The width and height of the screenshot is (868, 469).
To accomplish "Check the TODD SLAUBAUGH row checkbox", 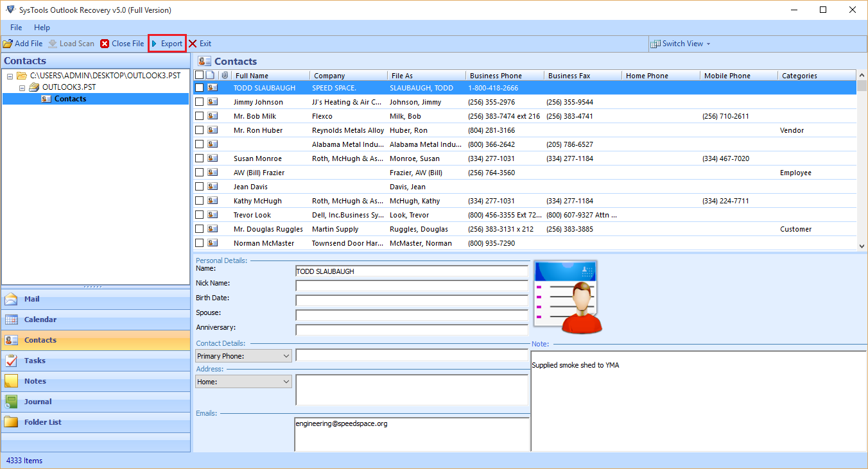I will [x=199, y=88].
